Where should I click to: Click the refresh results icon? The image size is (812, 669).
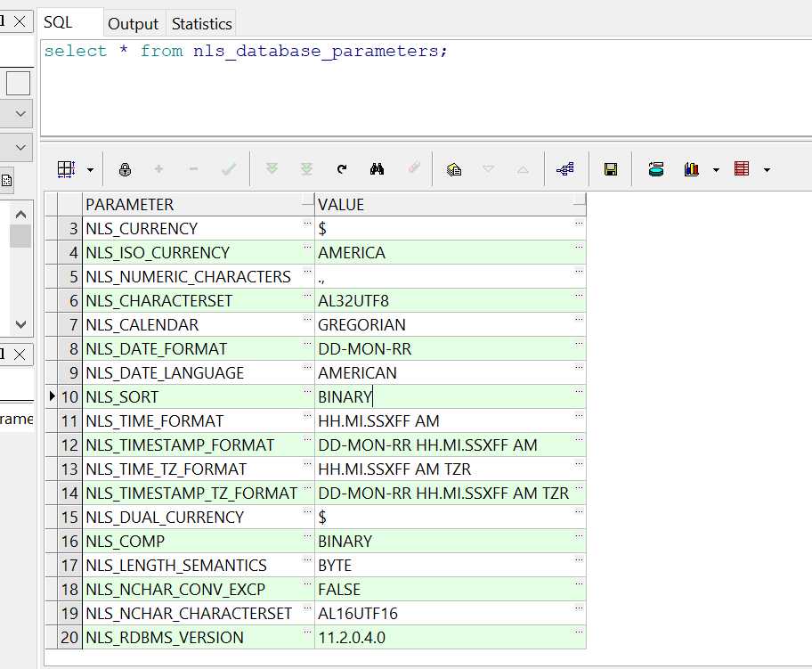pos(342,169)
